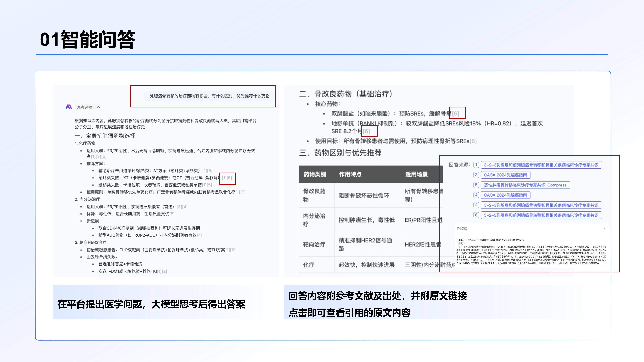Click citation [5] after 生活质量更优
The image size is (644, 362).
pyautogui.click(x=172, y=214)
